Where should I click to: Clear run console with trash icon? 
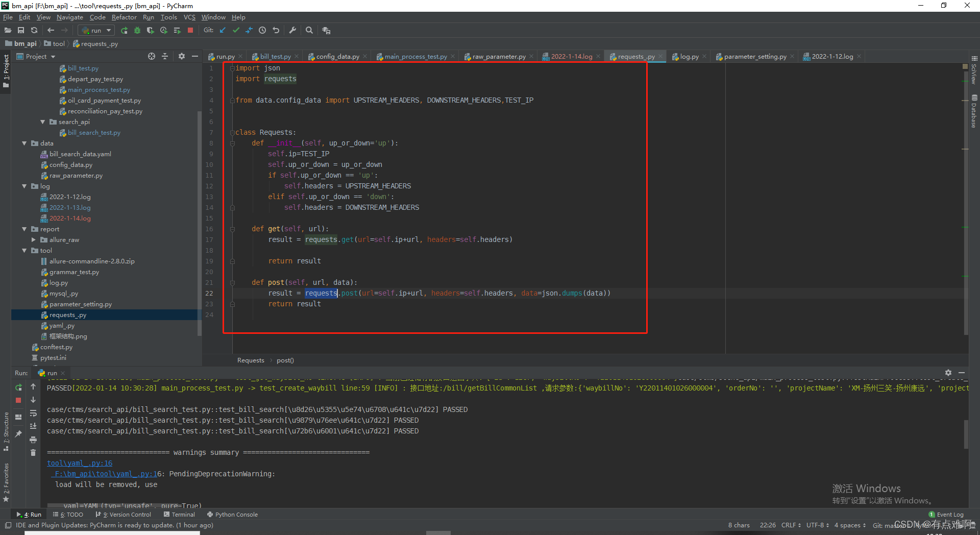[33, 453]
